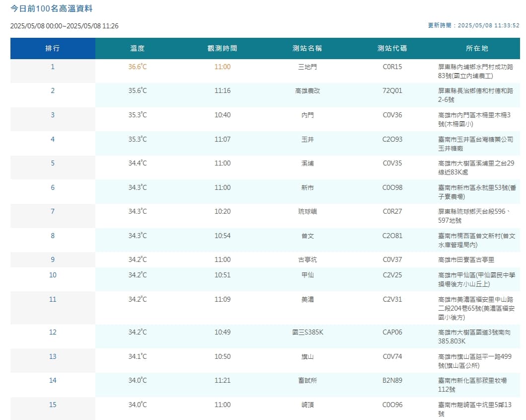This screenshot has height=420, width=526.
Task: Click station name 新市
Action: (307, 188)
